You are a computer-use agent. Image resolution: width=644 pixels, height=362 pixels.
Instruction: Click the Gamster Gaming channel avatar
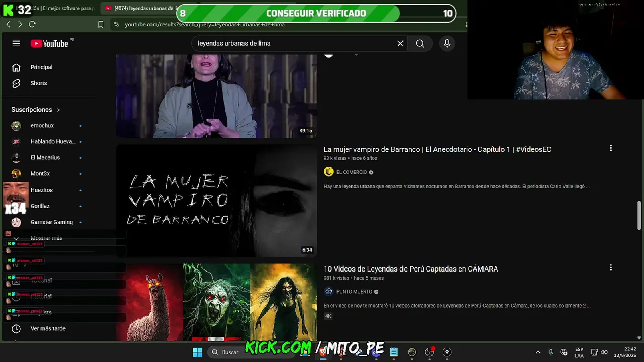pos(16,222)
